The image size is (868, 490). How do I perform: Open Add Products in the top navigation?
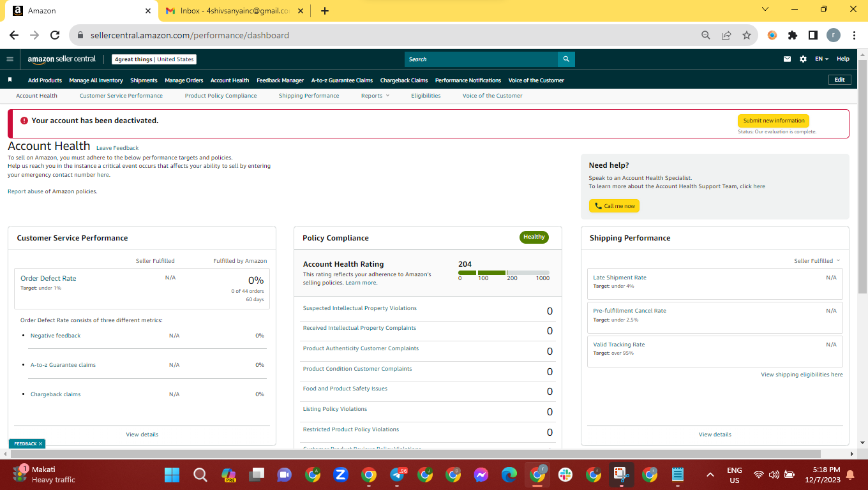click(45, 80)
